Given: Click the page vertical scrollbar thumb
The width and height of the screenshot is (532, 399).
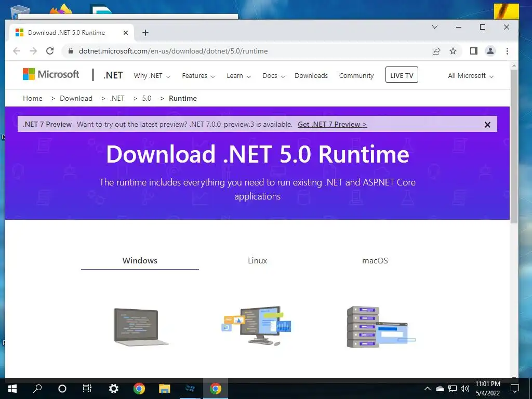Looking at the screenshot, I should point(514,146).
